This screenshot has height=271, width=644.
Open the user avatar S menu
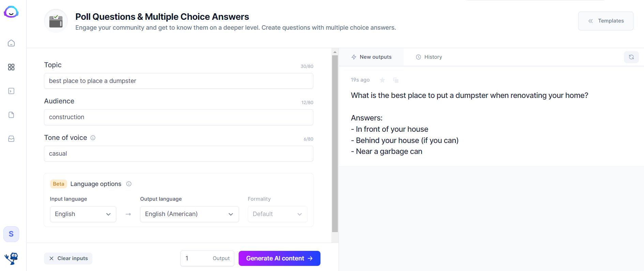coord(11,234)
